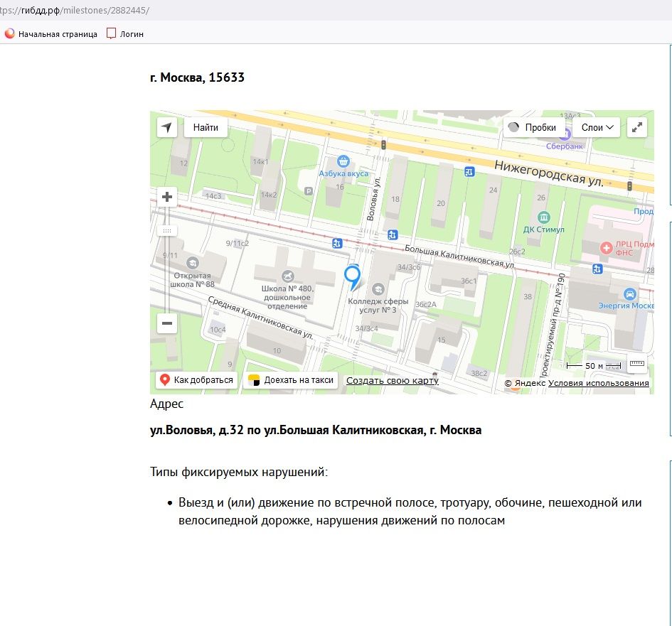Click the ДК Стимул landmark icon
This screenshot has height=626, width=672.
pos(544,217)
